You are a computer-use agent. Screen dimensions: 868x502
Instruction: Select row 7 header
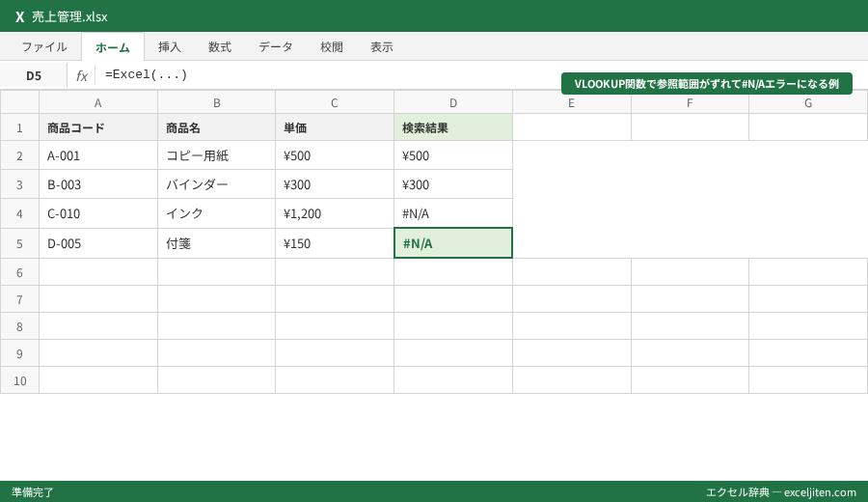(x=19, y=299)
